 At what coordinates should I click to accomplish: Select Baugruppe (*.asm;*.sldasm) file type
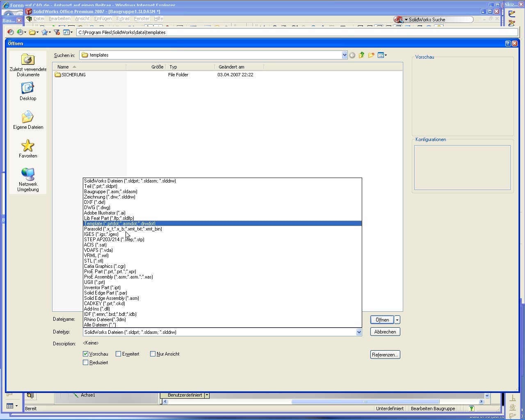point(222,192)
